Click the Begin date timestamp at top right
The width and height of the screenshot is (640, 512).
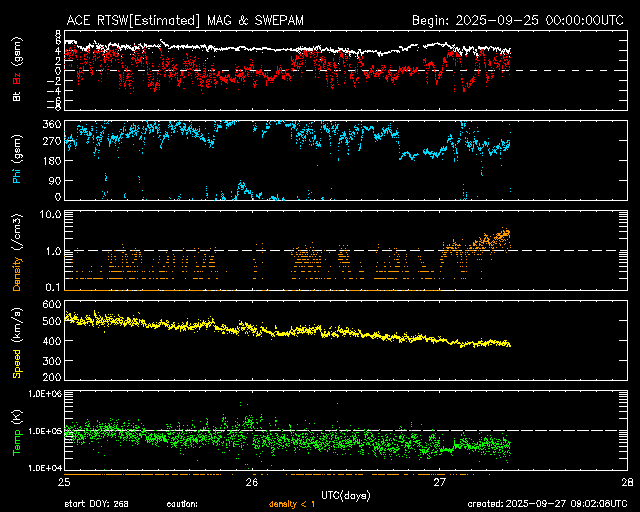click(x=519, y=20)
